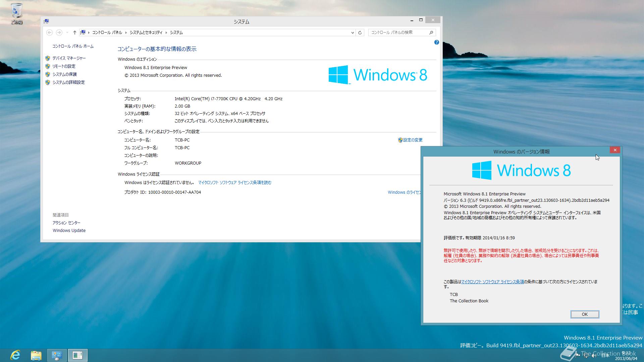The image size is (644, 362).
Task: Open Action Center flag tray icon
Action: (x=578, y=356)
